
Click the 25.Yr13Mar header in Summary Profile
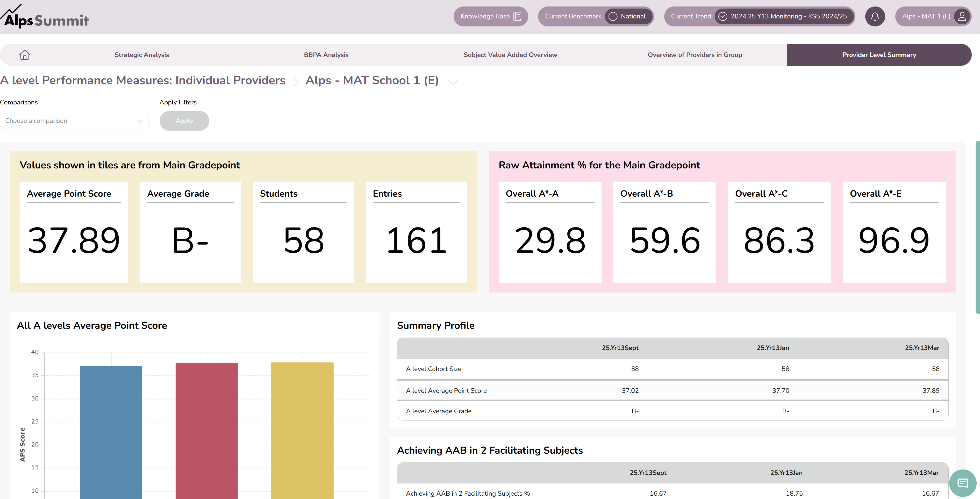click(922, 348)
